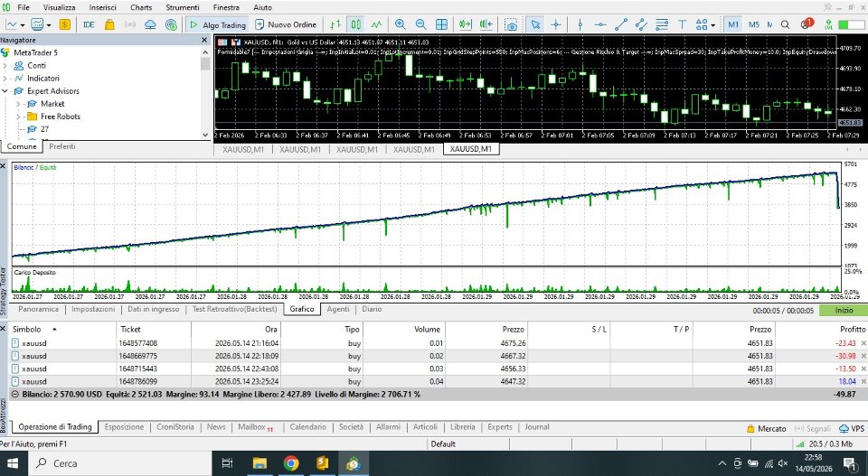Viewport: 868px width, 476px height.
Task: Expand the Indicatori tree node
Action: coord(5,78)
